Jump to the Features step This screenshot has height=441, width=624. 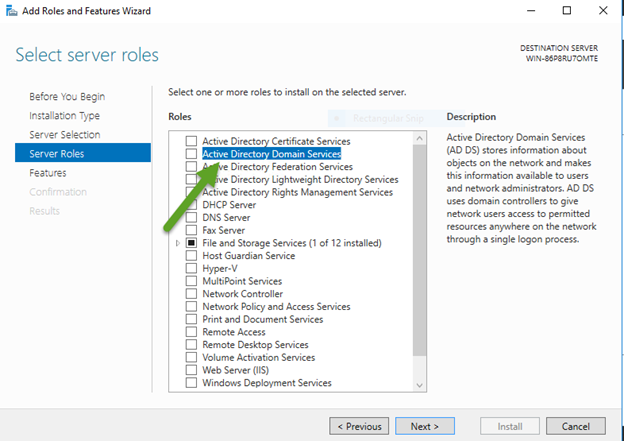48,173
